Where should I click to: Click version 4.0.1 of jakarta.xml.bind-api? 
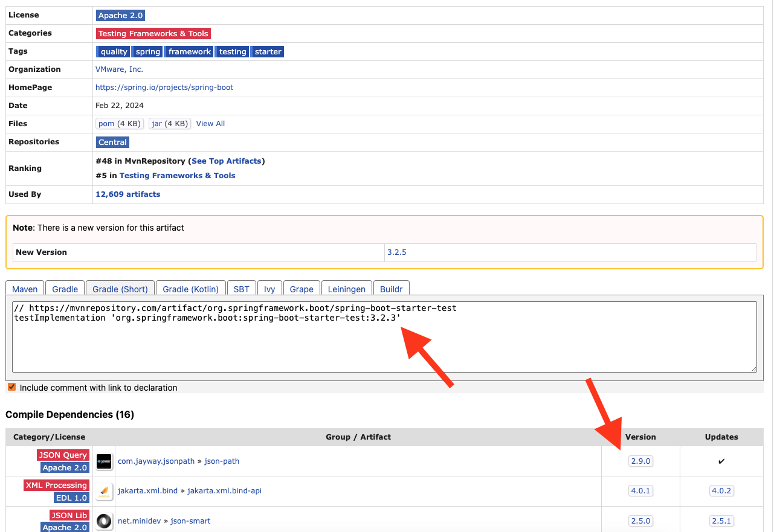(x=640, y=491)
